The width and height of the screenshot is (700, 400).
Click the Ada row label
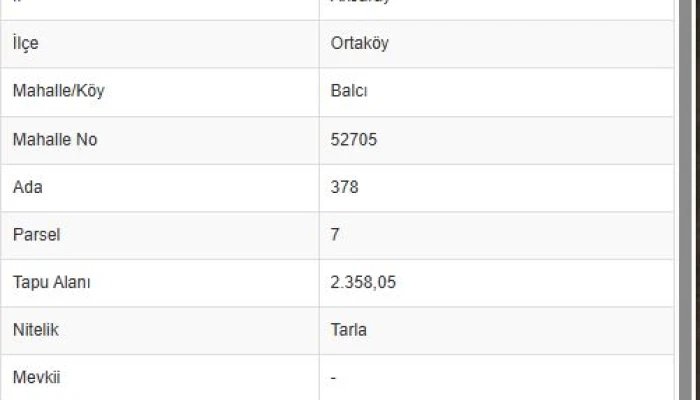click(27, 187)
